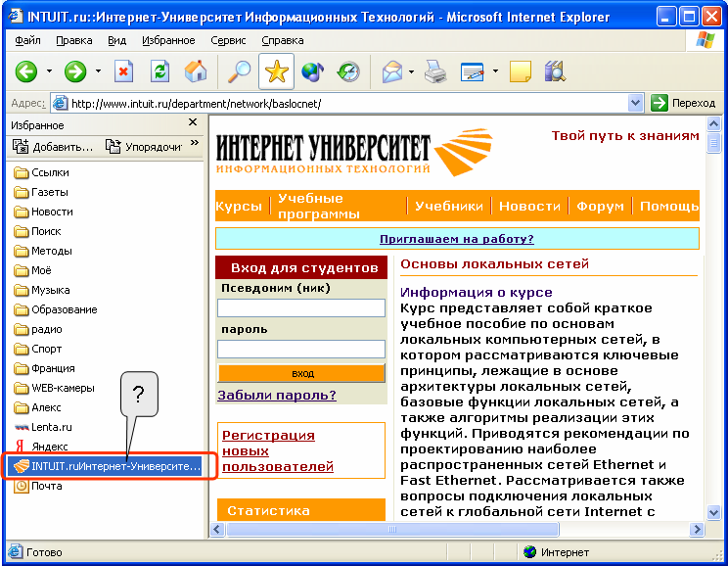Click the Lenta.ru favorite
The width and height of the screenshot is (728, 566).
point(43,427)
